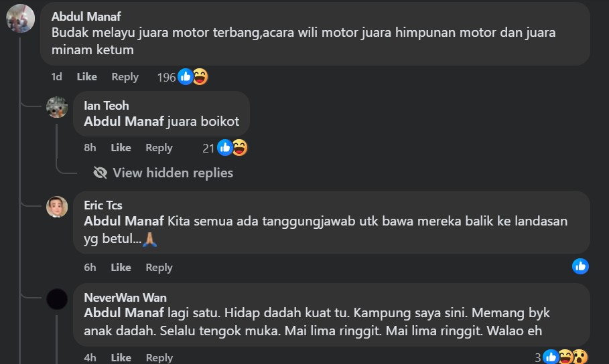The height and width of the screenshot is (364, 609).
Task: Click Ian Teoh's avatar thumbnail
Action: coord(57,107)
